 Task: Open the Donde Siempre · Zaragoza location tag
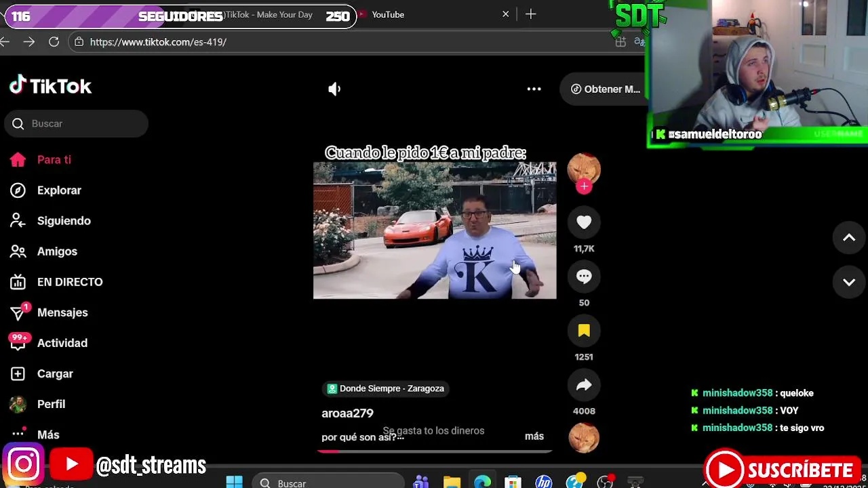pos(386,388)
